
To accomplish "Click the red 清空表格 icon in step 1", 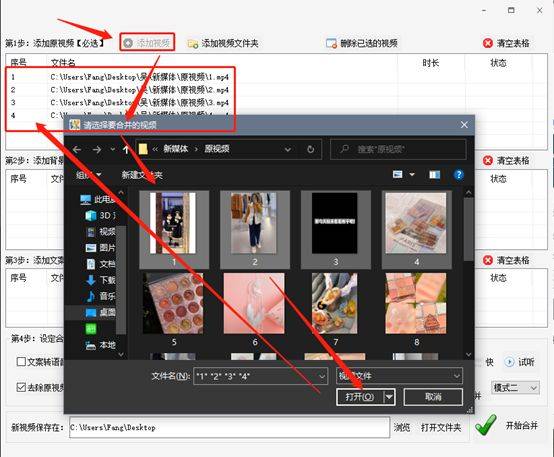I will point(488,43).
